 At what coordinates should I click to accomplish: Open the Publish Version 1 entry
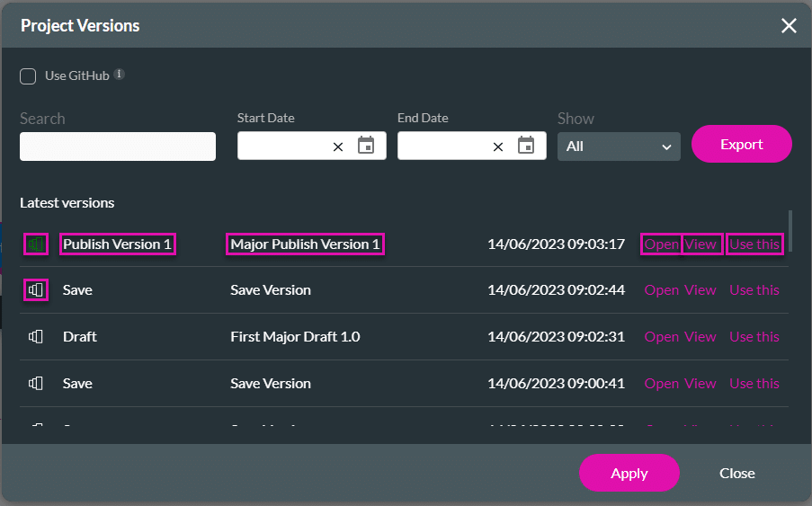pyautogui.click(x=661, y=244)
